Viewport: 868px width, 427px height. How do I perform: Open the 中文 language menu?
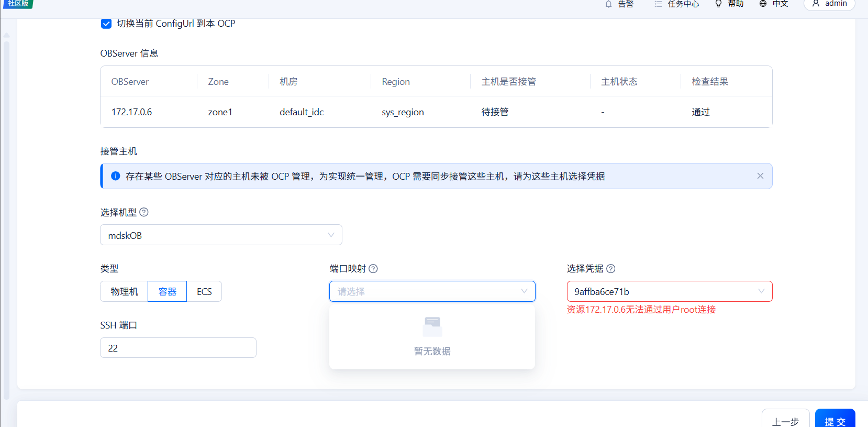[780, 4]
